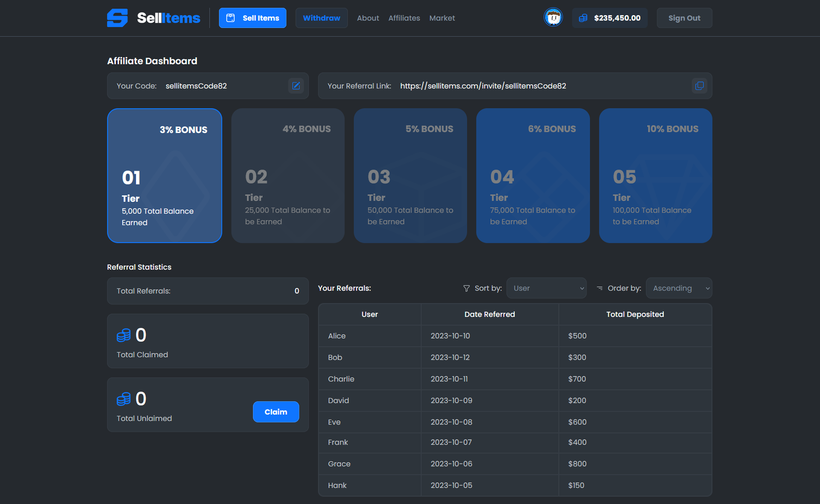Click the coins icon next to balance
Image resolution: width=820 pixels, height=504 pixels.
[x=583, y=18]
